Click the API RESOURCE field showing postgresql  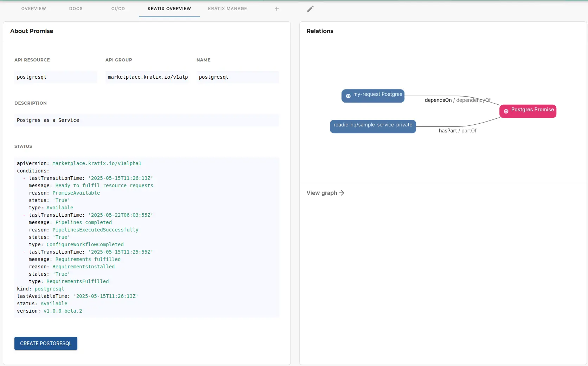point(56,77)
